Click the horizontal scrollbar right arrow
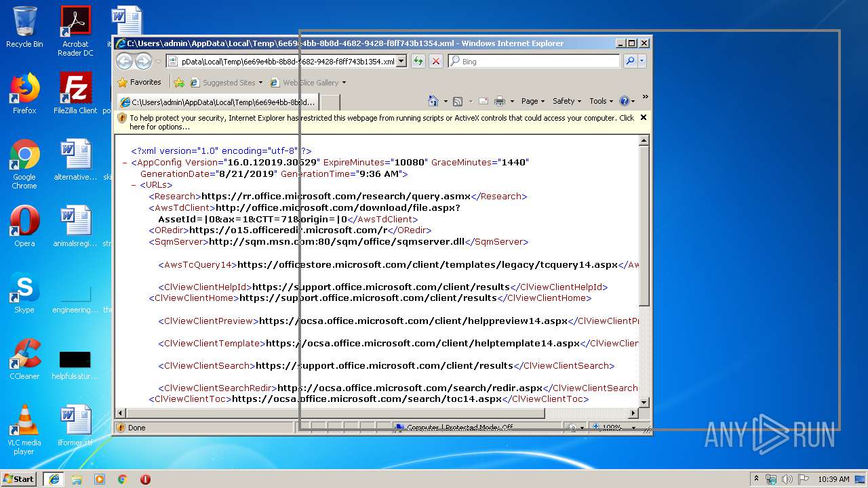This screenshot has height=488, width=868. click(633, 413)
